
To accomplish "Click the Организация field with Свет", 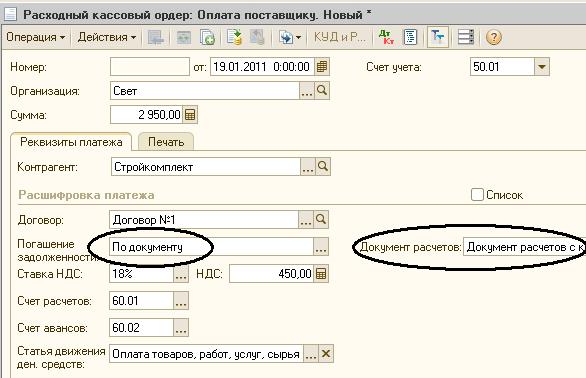I will pyautogui.click(x=205, y=90).
